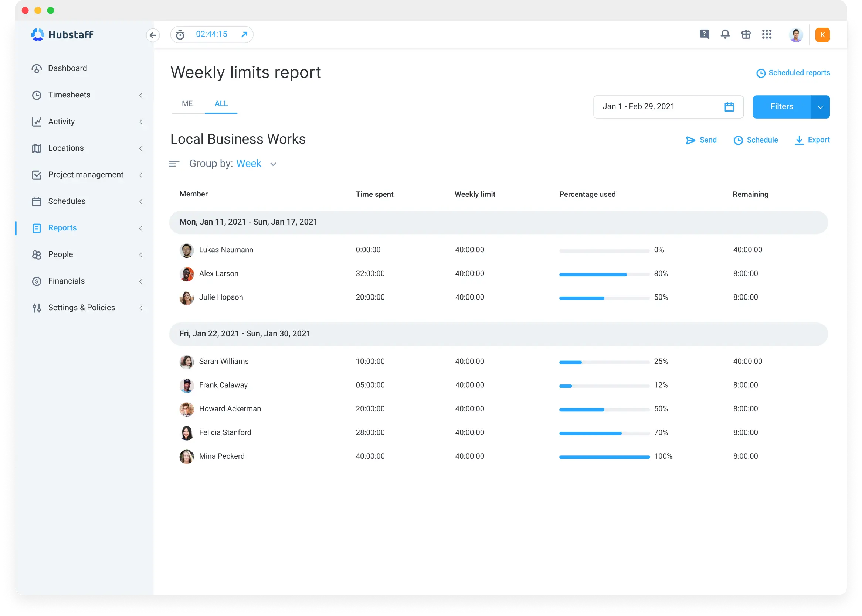This screenshot has width=862, height=616.
Task: Expand the Filters dropdown chevron
Action: (820, 107)
